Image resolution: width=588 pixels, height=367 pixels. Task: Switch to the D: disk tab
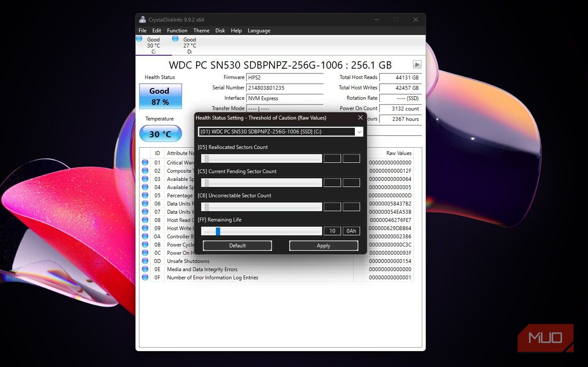coord(190,45)
